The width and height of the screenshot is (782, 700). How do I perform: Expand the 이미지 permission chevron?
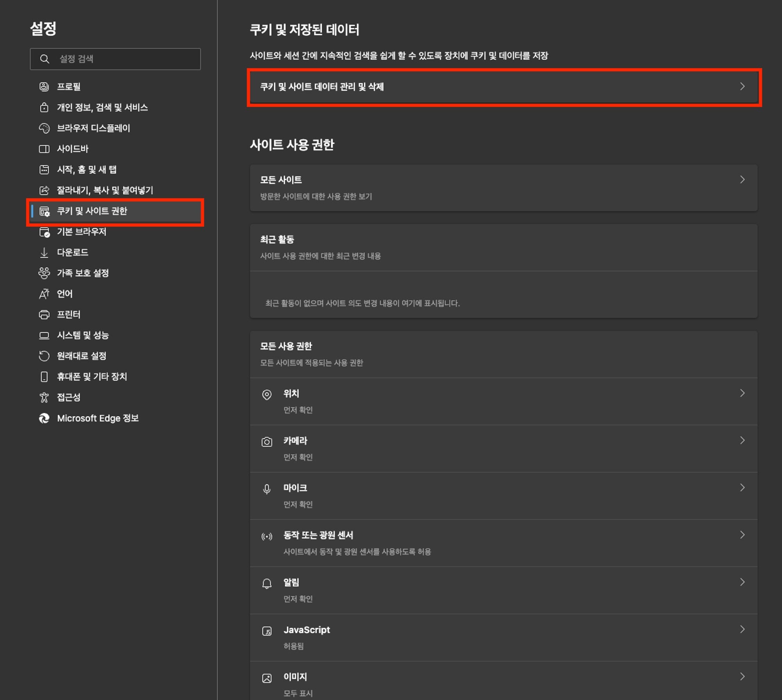742,676
